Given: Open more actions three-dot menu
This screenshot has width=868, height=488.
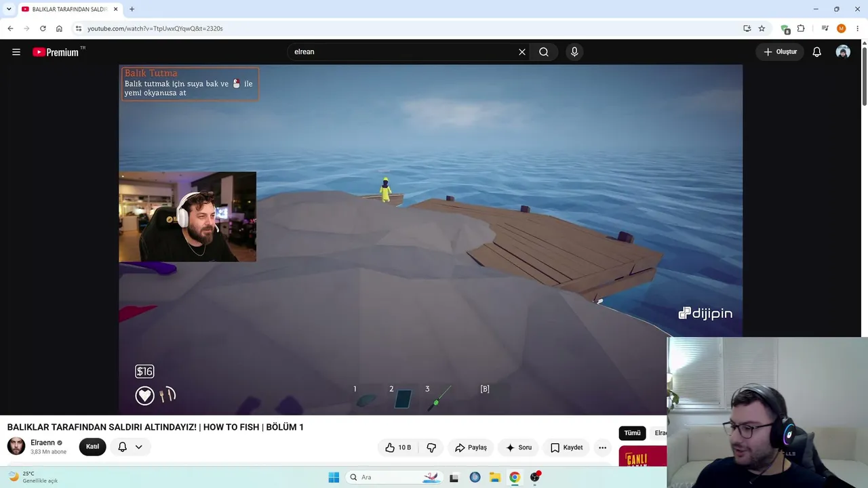Looking at the screenshot, I should [x=602, y=447].
